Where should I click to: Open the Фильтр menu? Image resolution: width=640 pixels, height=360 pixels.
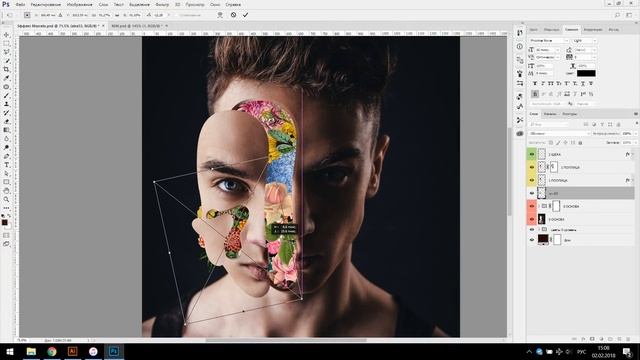pyautogui.click(x=162, y=4)
